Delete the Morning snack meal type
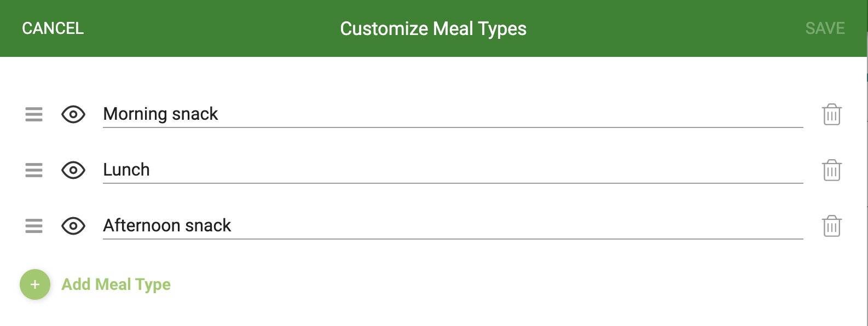Image resolution: width=868 pixels, height=326 pixels. click(831, 114)
